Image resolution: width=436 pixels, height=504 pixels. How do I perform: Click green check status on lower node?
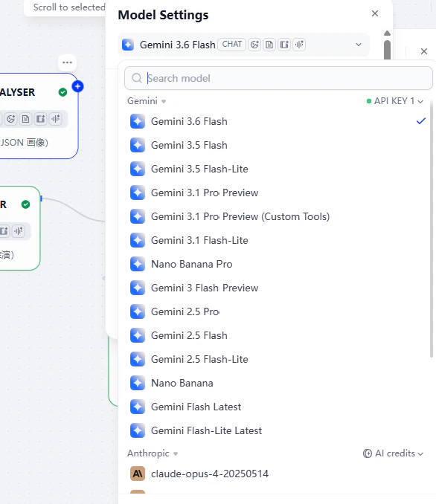pyautogui.click(x=26, y=204)
